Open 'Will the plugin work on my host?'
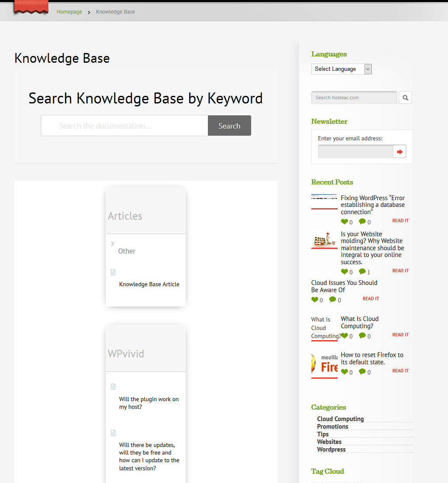Image resolution: width=448 pixels, height=483 pixels. pos(148,403)
